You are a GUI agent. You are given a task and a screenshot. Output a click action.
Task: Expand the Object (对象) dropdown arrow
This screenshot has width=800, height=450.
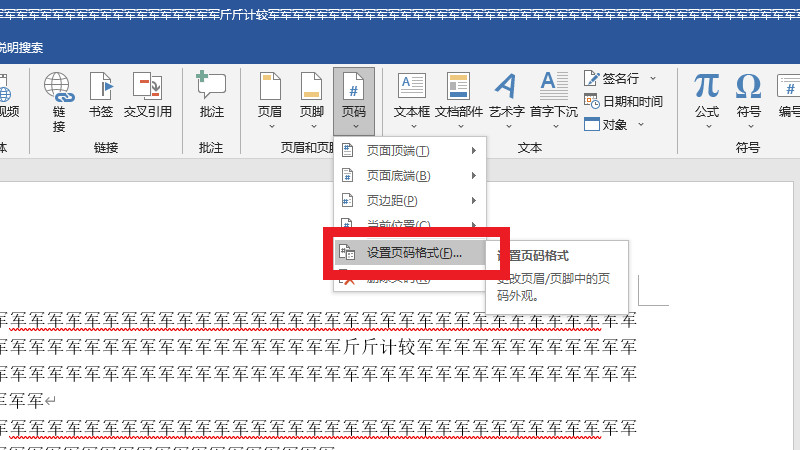(x=641, y=124)
